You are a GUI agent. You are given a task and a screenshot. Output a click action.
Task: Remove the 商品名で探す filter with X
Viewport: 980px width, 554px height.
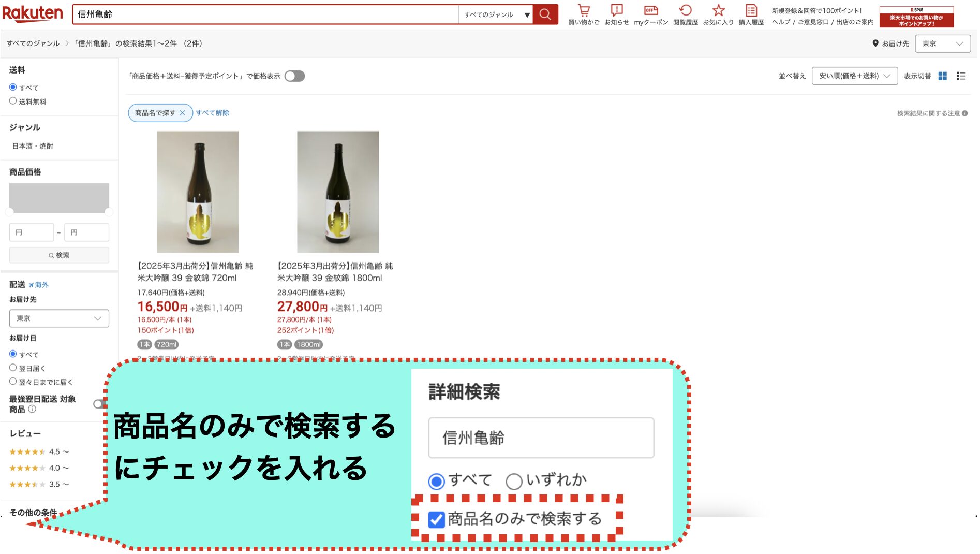click(x=183, y=113)
